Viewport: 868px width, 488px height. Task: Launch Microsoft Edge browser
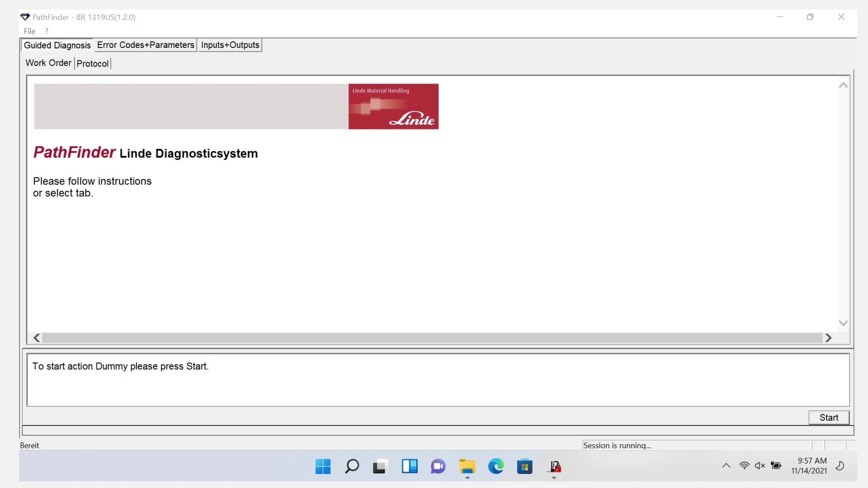click(496, 466)
